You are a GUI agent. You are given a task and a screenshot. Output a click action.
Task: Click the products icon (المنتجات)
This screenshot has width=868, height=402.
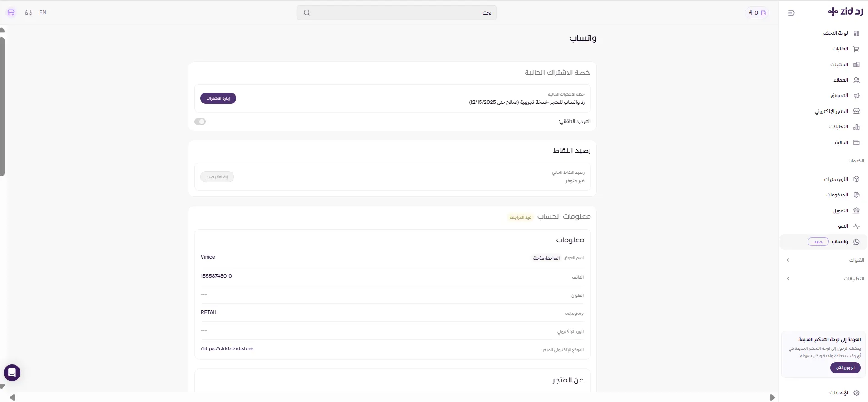click(x=857, y=64)
